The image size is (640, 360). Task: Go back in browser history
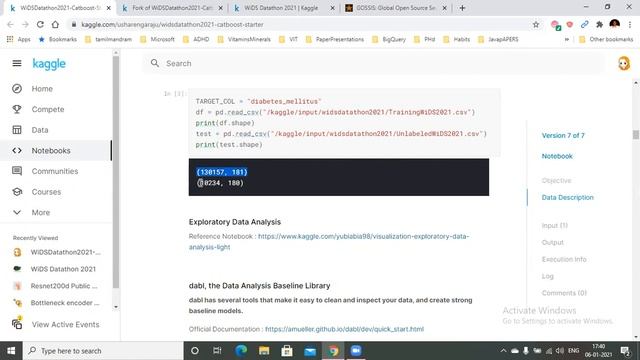[x=10, y=24]
